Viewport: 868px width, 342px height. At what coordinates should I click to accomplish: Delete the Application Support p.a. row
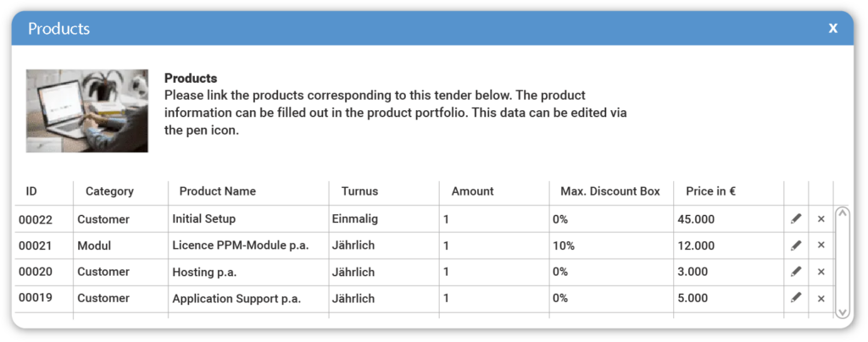(821, 298)
